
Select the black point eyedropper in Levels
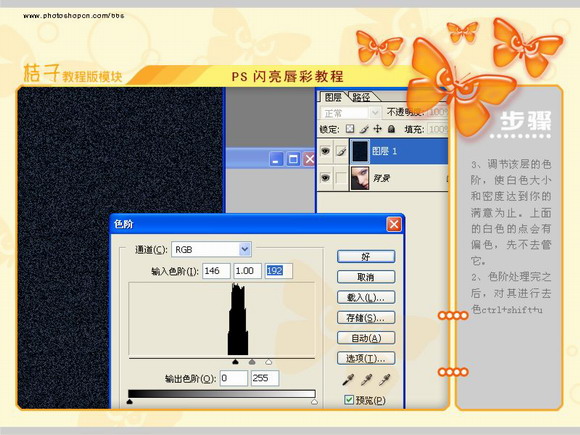tap(348, 380)
